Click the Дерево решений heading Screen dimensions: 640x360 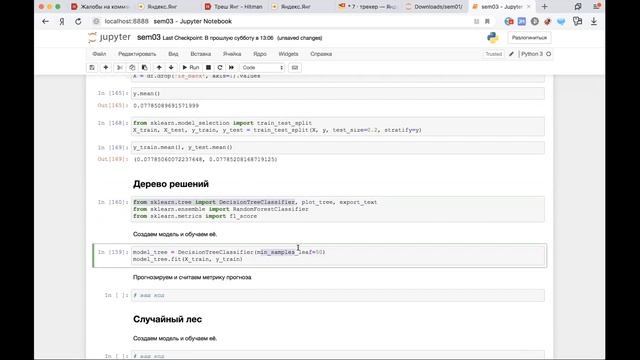(x=171, y=184)
